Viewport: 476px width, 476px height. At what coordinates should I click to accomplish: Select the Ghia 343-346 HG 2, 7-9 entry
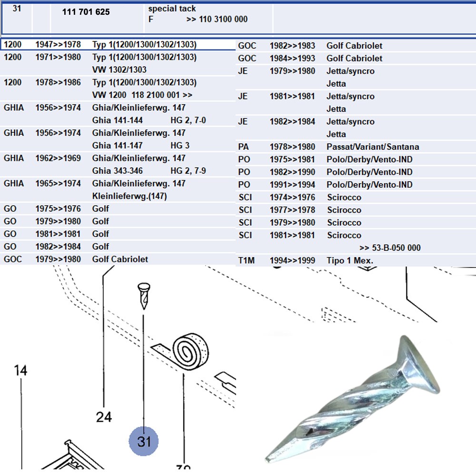pos(149,171)
